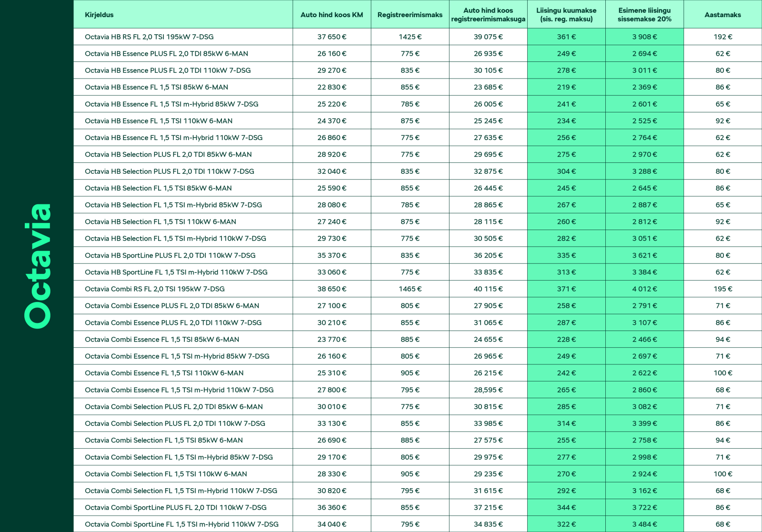Select Octavia Combi Essence FL 1,5 TSI 85kW 6-MAN
Image resolution: width=762 pixels, height=532 pixels.
[x=162, y=339]
